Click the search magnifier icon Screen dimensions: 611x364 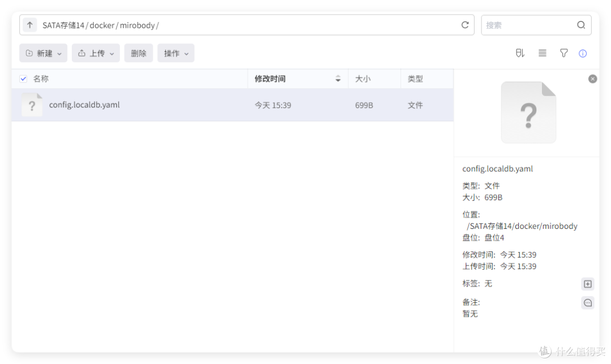(x=581, y=25)
